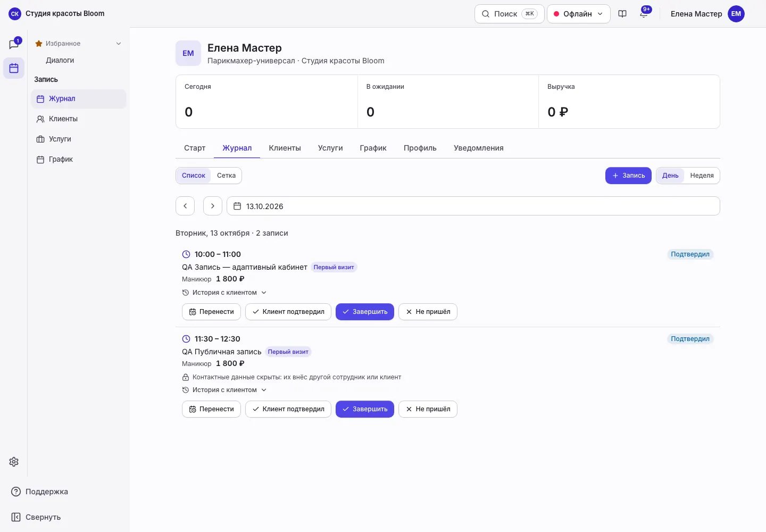Go to next day arrow
The width and height of the screenshot is (766, 532).
pos(213,206)
